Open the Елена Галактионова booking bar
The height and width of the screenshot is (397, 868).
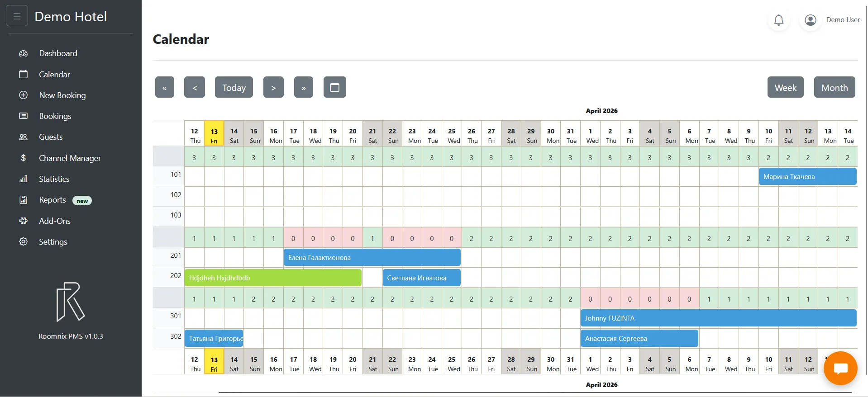click(x=372, y=257)
